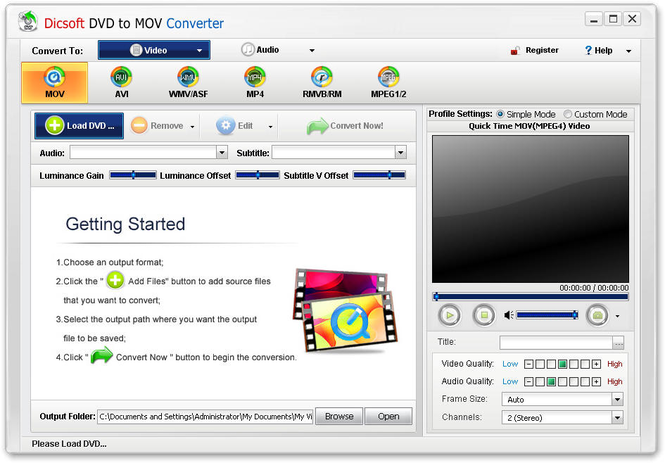
Task: Expand the snapshot options arrow
Action: tap(618, 316)
